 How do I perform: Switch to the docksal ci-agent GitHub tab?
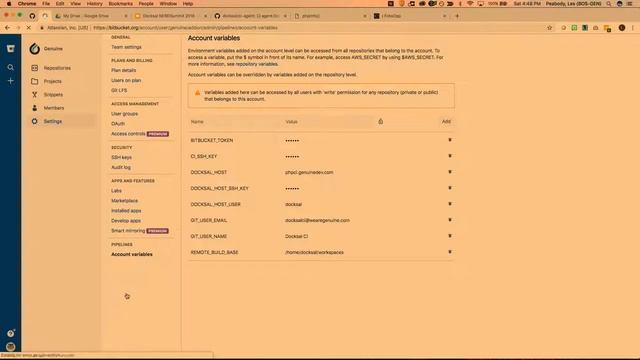coord(249,16)
